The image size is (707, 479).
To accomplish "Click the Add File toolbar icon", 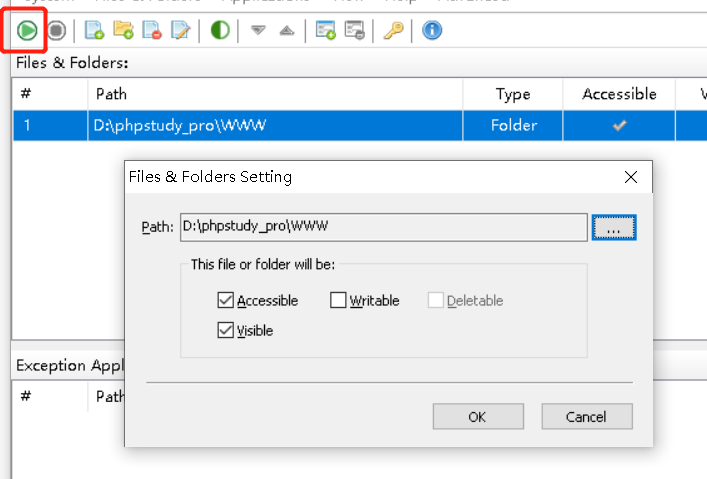I will 95,31.
